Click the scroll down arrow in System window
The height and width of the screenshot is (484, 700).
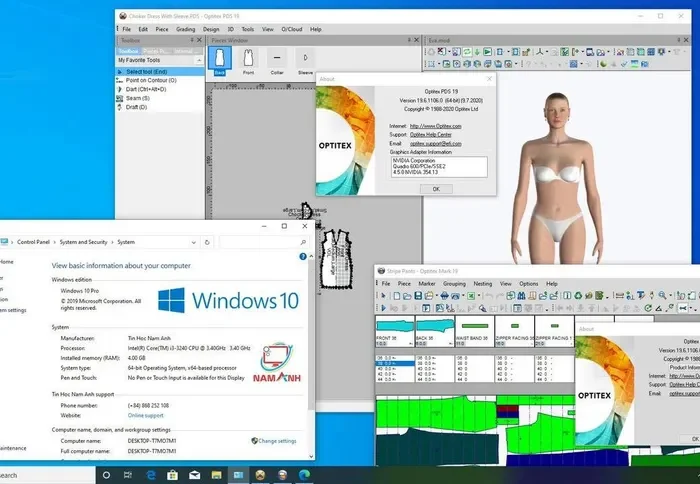[311, 456]
